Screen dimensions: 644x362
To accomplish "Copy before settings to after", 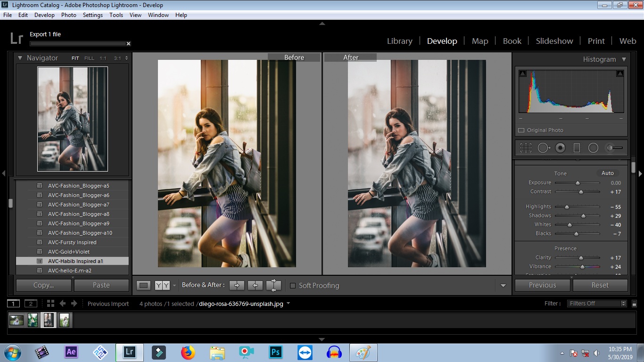I will point(237,285).
